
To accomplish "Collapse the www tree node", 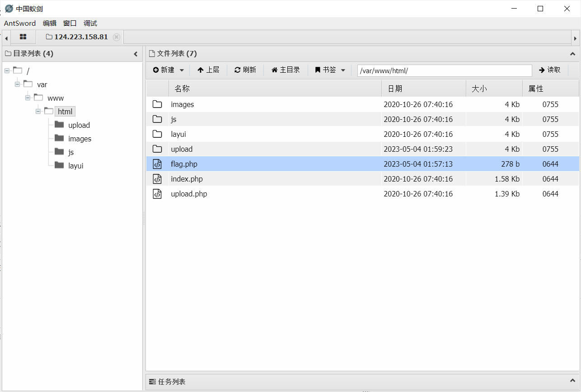I will tap(28, 98).
